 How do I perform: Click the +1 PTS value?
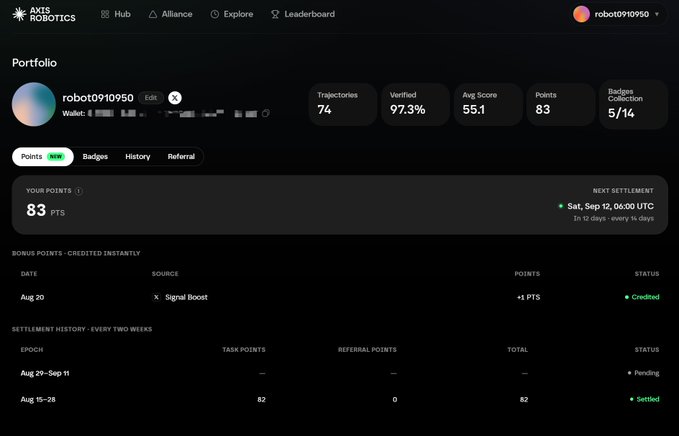528,297
